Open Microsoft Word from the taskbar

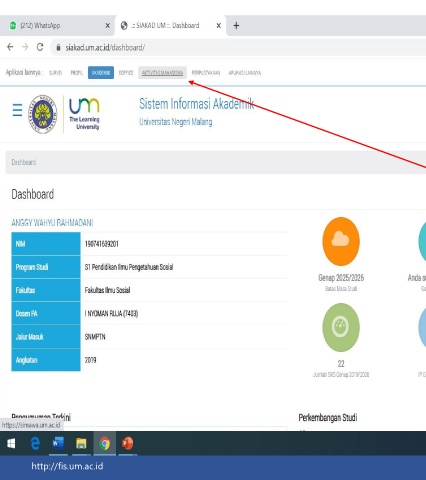click(58, 443)
